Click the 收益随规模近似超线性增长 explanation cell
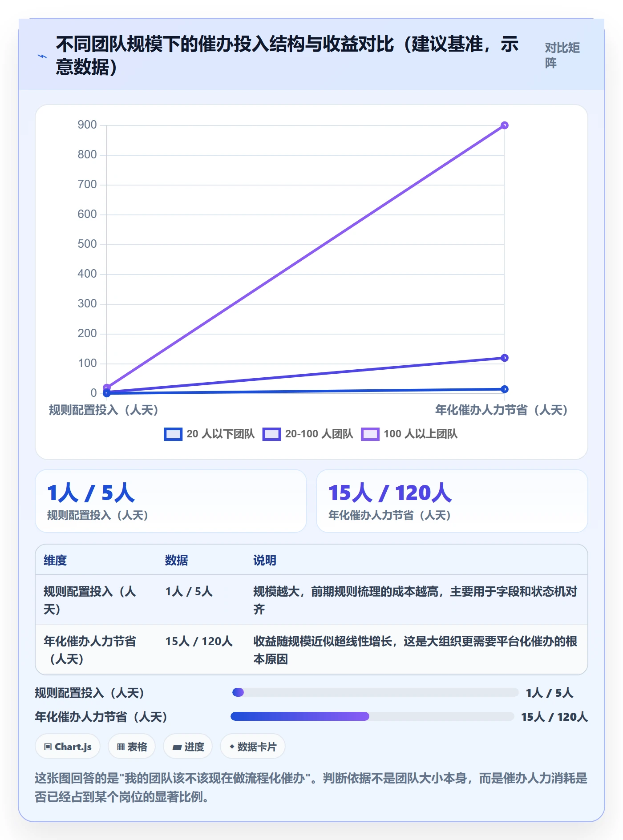 pos(415,650)
